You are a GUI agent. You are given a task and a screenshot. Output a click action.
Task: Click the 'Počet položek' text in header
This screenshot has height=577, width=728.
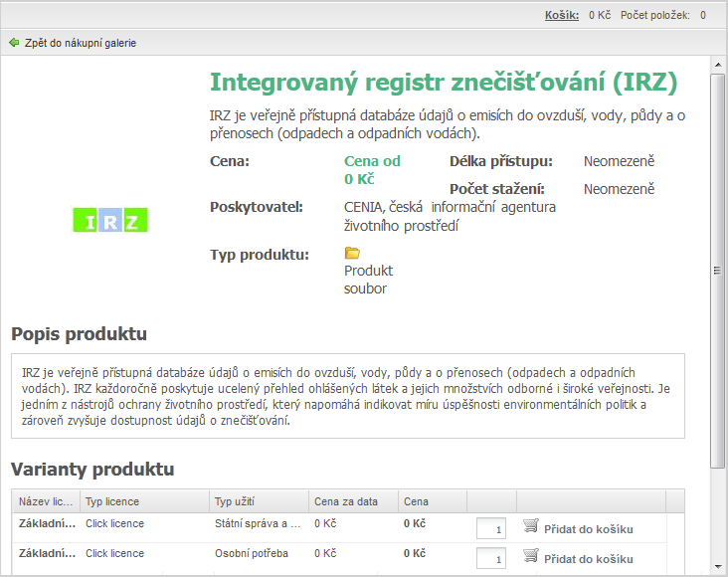655,15
